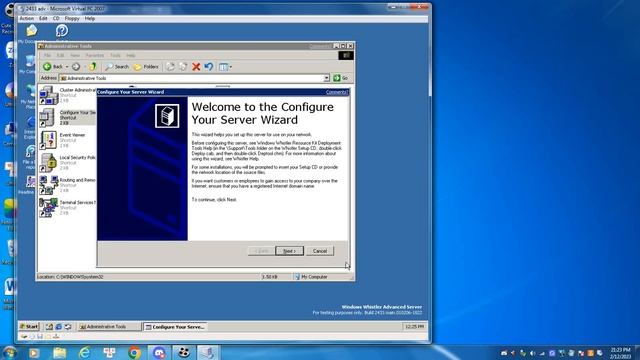
Task: Open the Floppy menu in Virtual PC
Action: click(x=72, y=18)
